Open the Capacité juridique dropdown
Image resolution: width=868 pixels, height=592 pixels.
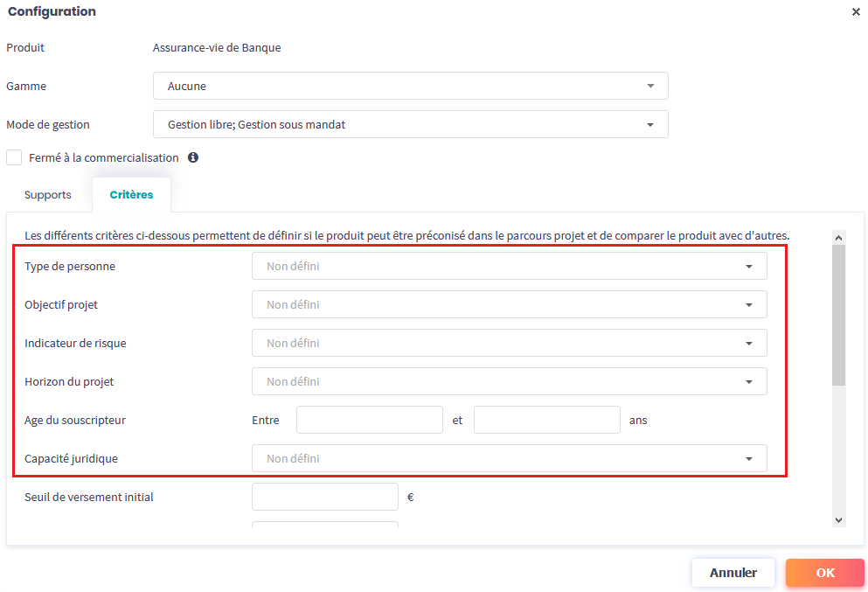pyautogui.click(x=509, y=459)
